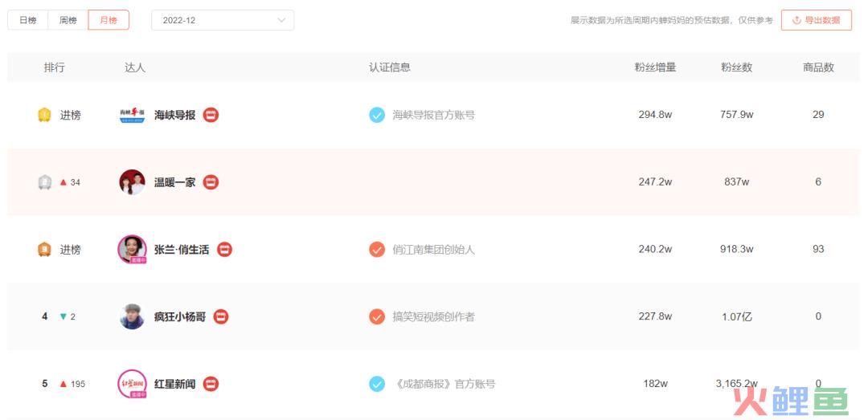Open the 张兰·俏生活 creator name link
Image resolution: width=868 pixels, height=420 pixels.
click(x=182, y=250)
